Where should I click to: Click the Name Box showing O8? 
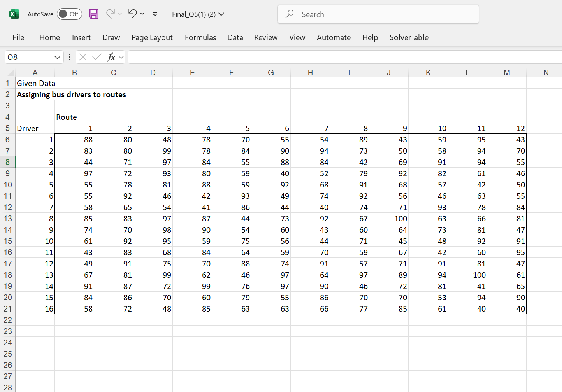coord(30,57)
